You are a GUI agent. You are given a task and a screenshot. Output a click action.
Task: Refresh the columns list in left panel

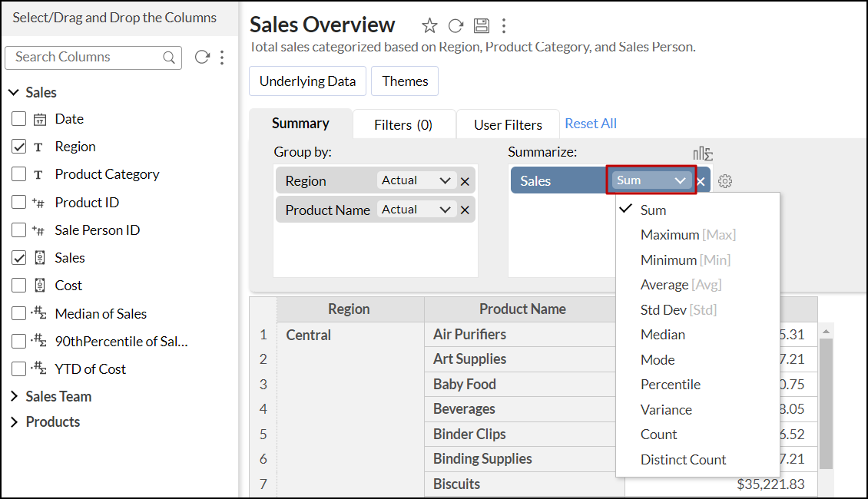pos(202,58)
